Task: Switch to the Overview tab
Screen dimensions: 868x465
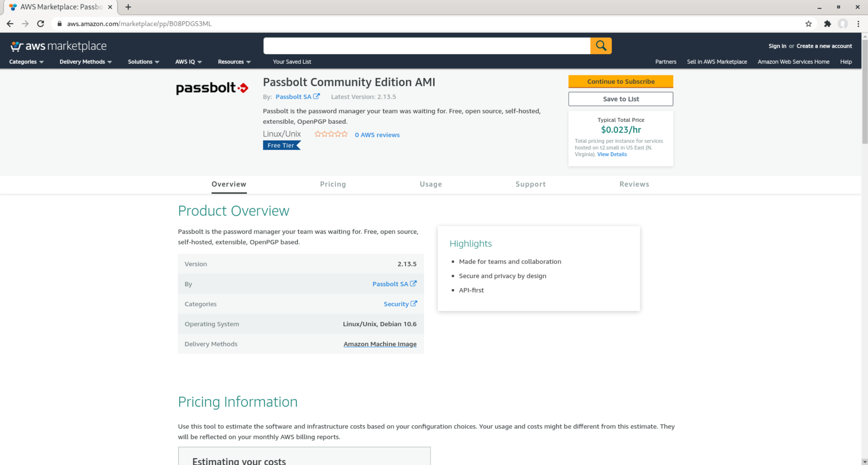Action: (x=229, y=184)
